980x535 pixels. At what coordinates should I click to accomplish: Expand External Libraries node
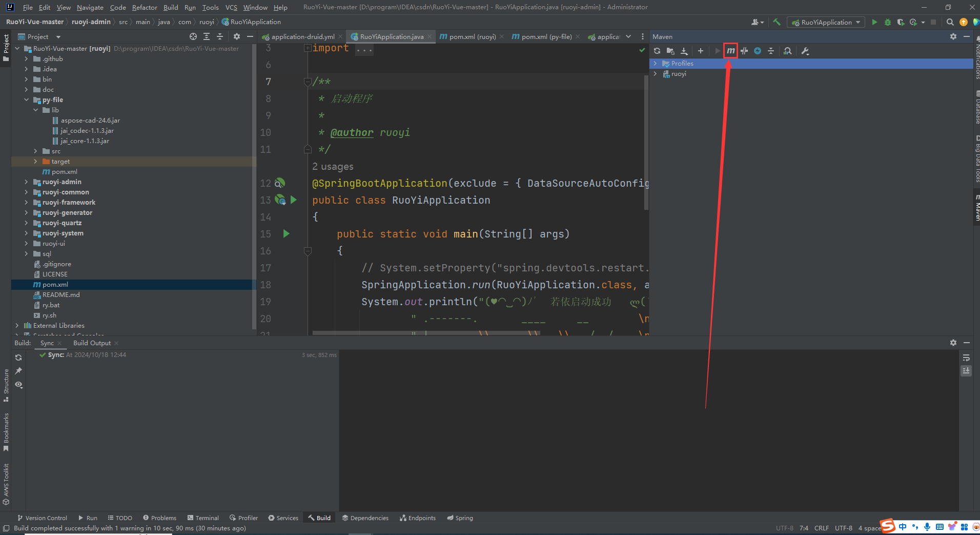click(x=17, y=325)
